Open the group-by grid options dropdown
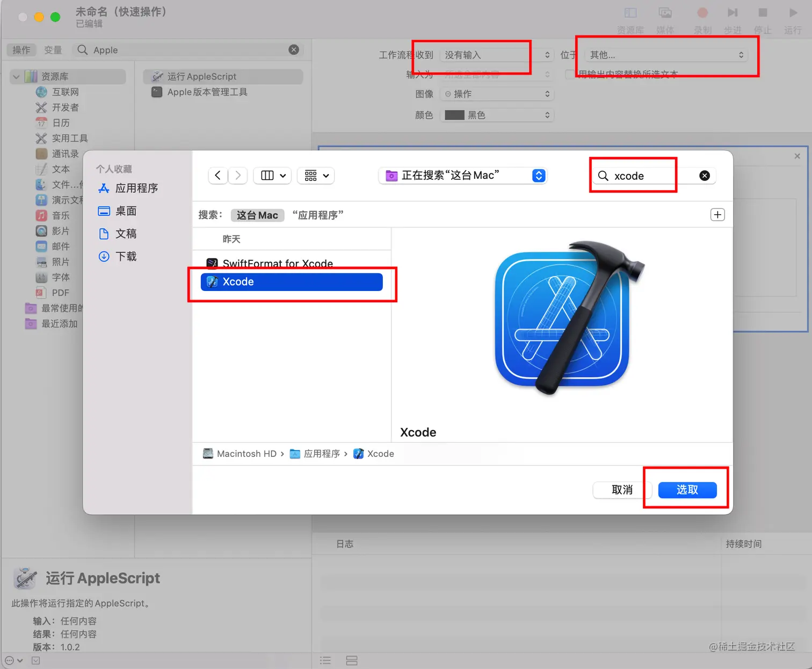Viewport: 812px width, 669px height. tap(316, 176)
